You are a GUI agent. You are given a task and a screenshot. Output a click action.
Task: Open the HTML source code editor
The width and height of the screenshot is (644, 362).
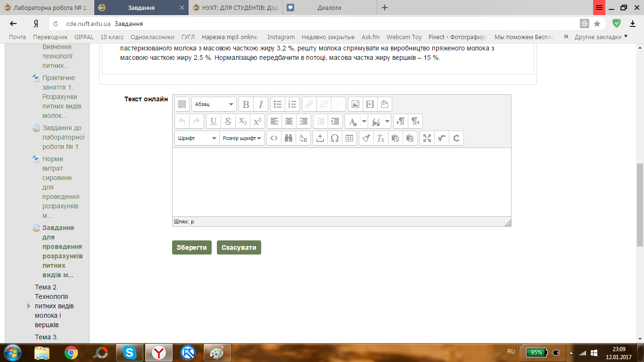click(x=274, y=138)
